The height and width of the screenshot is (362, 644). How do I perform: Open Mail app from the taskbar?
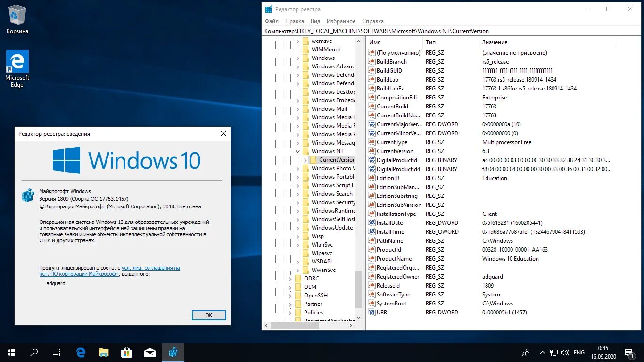(x=150, y=352)
